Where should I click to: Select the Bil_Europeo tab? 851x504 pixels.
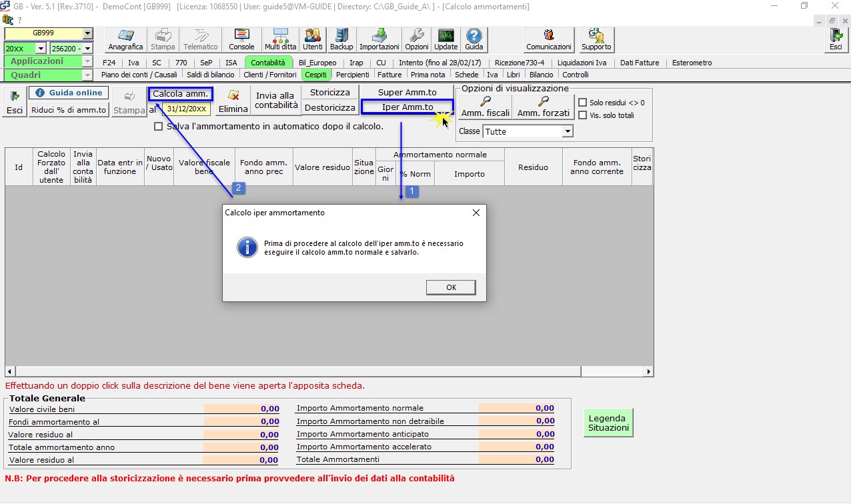pos(317,63)
